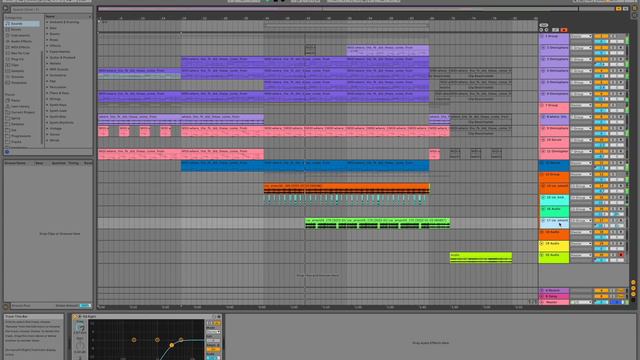Solo the 2 Omnisphere track

pyautogui.click(x=613, y=48)
